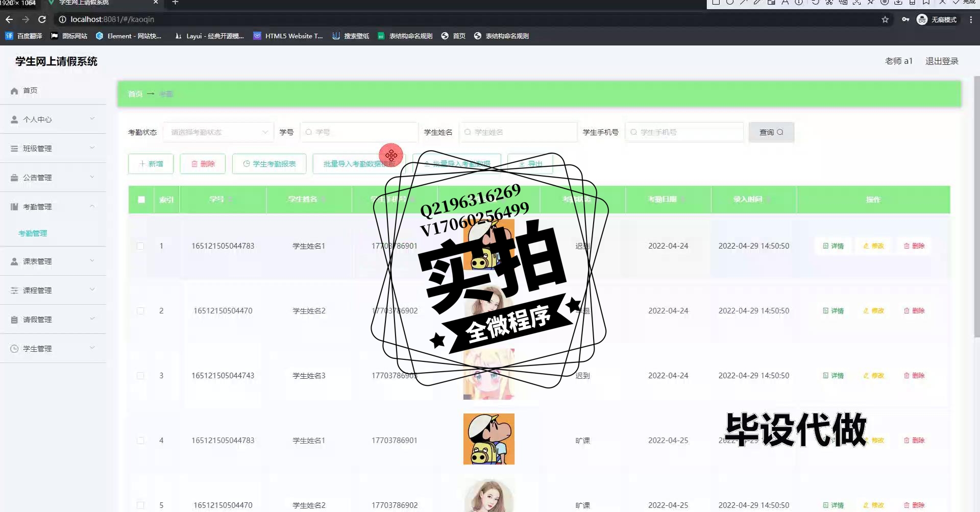
Task: Click 详情 for row 2
Action: click(x=833, y=311)
